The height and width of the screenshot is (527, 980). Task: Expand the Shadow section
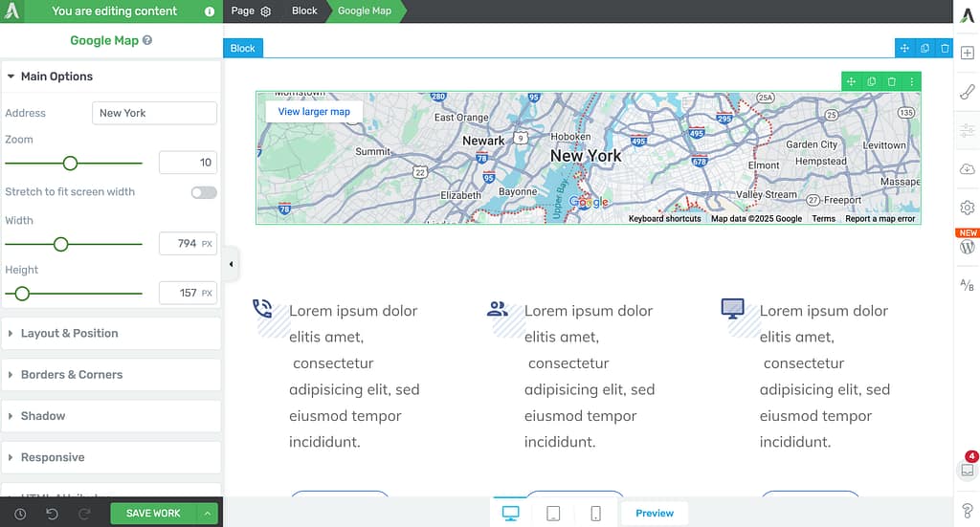(x=111, y=416)
